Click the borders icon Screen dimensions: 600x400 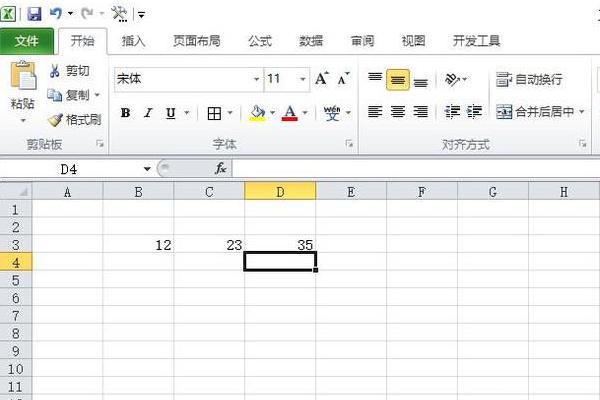214,113
